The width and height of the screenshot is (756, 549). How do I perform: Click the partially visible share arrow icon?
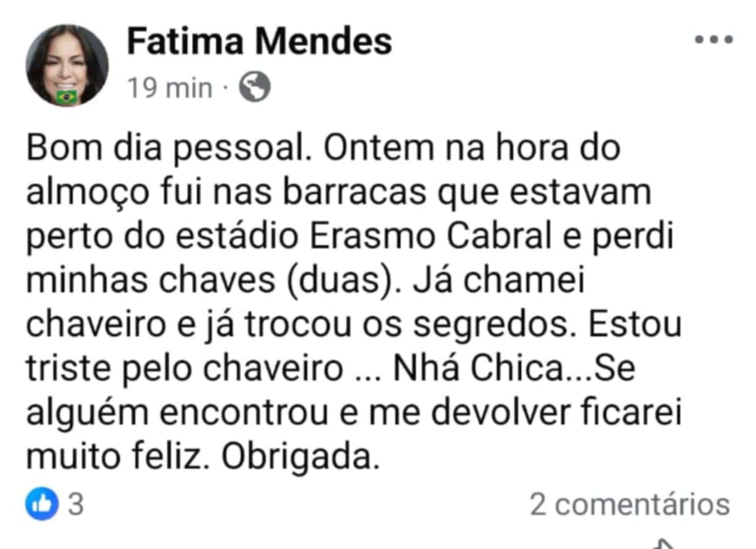point(664,543)
